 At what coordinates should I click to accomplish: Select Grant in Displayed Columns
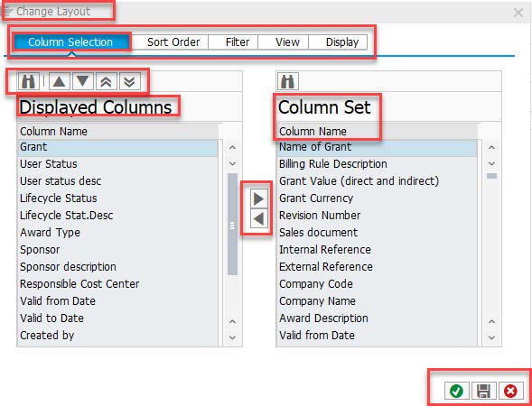point(117,147)
